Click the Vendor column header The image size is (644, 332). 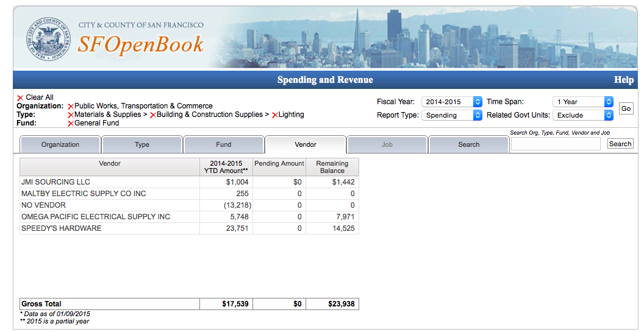[x=110, y=167]
